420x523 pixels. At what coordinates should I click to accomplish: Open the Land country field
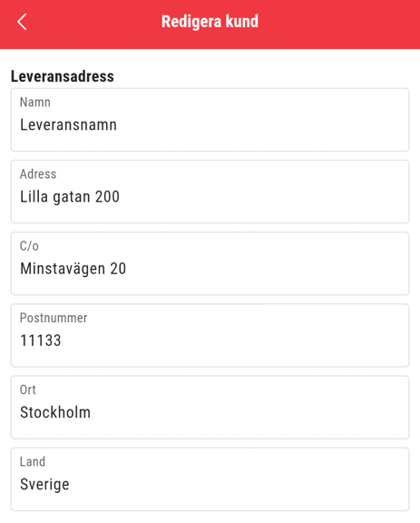[210, 479]
